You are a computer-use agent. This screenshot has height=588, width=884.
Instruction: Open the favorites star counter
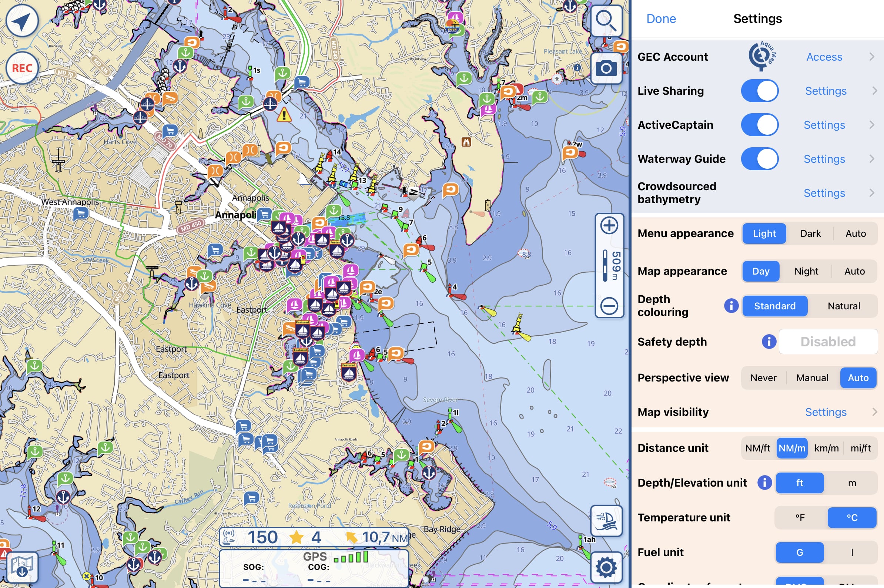(x=305, y=537)
